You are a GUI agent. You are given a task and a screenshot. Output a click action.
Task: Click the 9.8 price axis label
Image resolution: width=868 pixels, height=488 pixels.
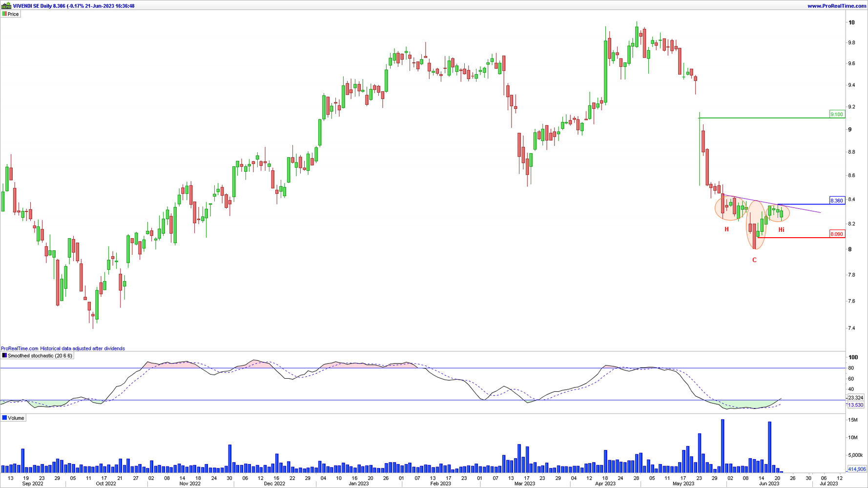click(x=851, y=43)
